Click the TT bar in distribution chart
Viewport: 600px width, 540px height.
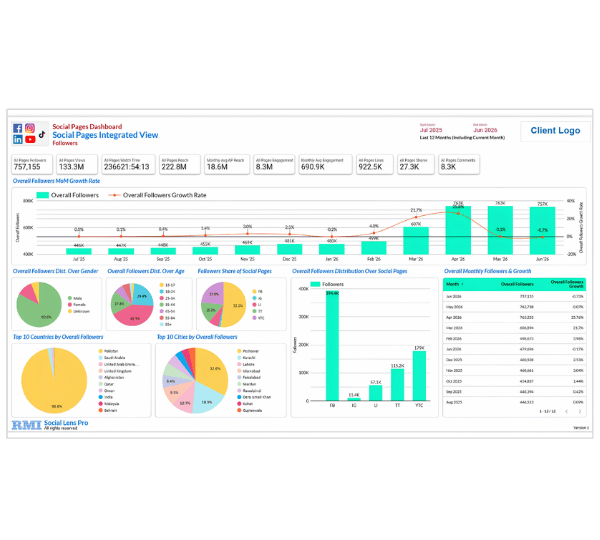(397, 385)
